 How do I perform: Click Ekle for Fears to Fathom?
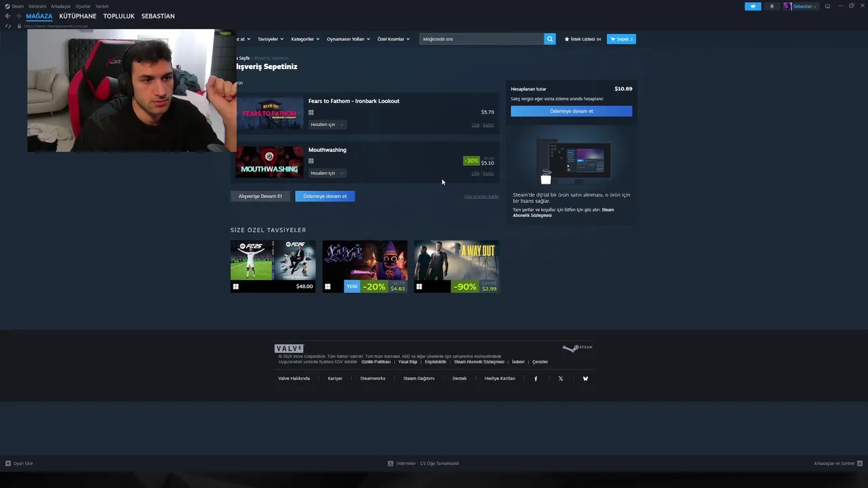[x=475, y=125]
